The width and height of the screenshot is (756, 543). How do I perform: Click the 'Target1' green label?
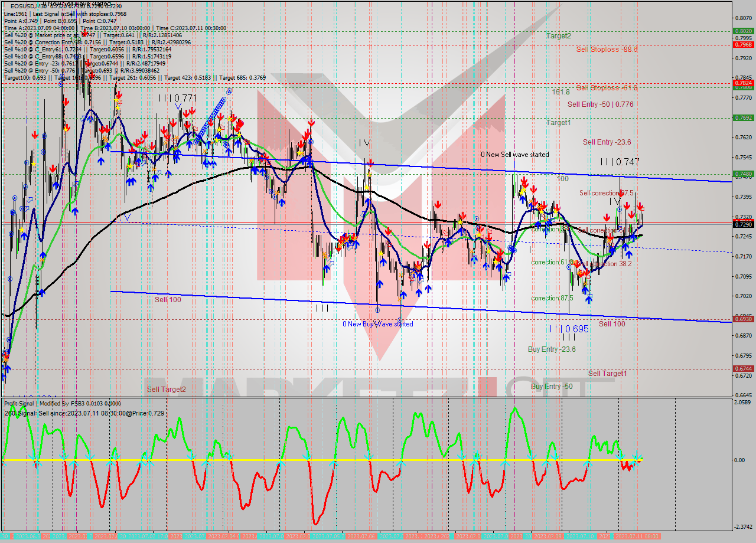(x=558, y=123)
